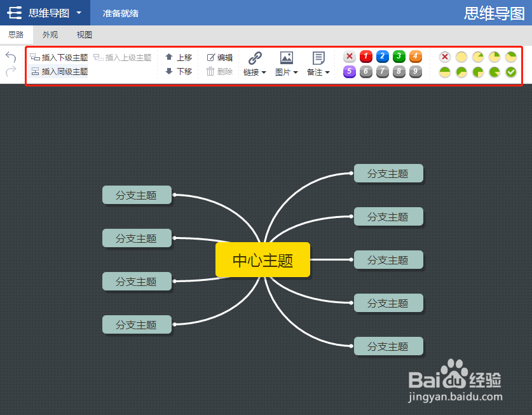Move the topic down with 下移
The width and height of the screenshot is (532, 415).
coord(179,72)
